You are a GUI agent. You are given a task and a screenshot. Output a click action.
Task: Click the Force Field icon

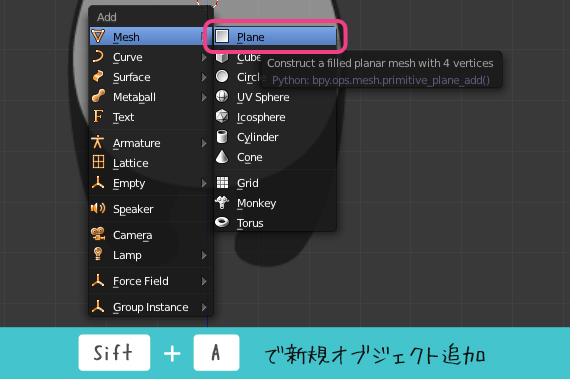point(98,281)
